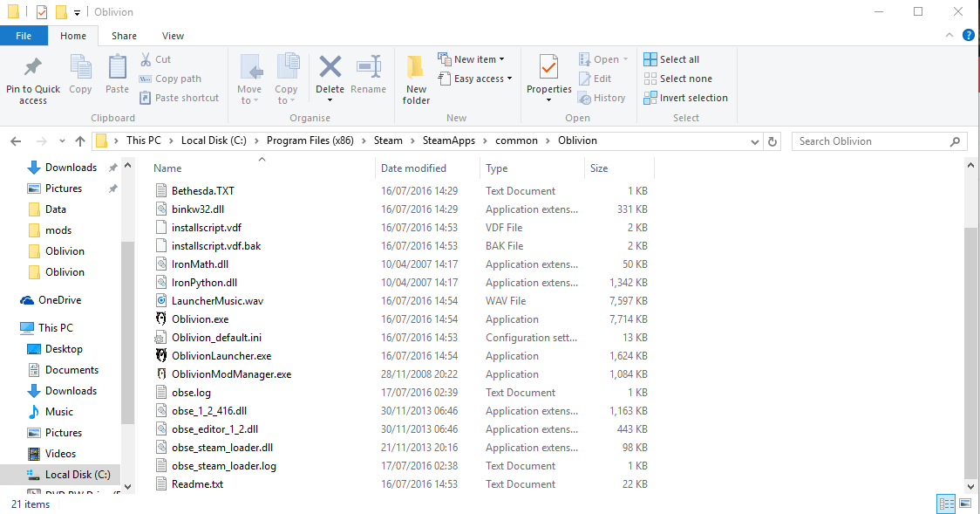Select the LauncherMusic.wav file icon

point(161,301)
